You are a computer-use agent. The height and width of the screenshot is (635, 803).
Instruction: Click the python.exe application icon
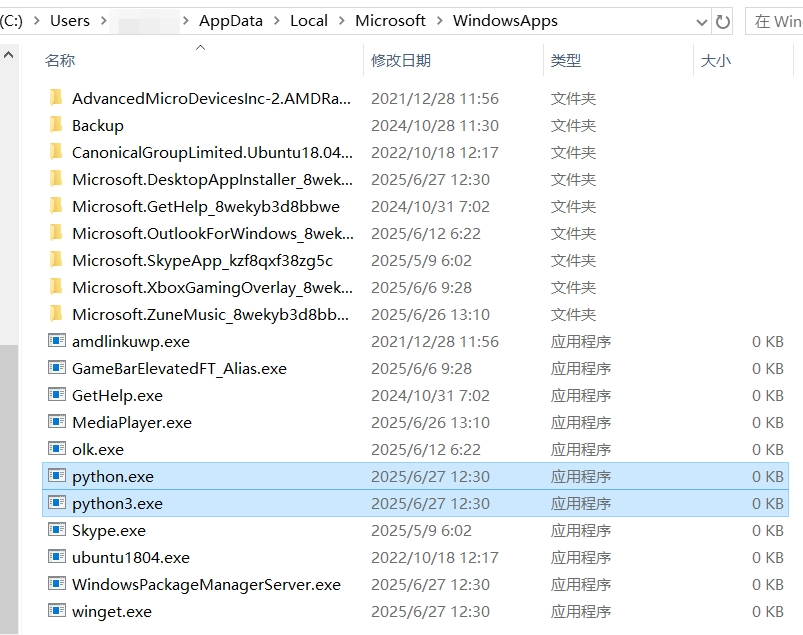(x=57, y=475)
